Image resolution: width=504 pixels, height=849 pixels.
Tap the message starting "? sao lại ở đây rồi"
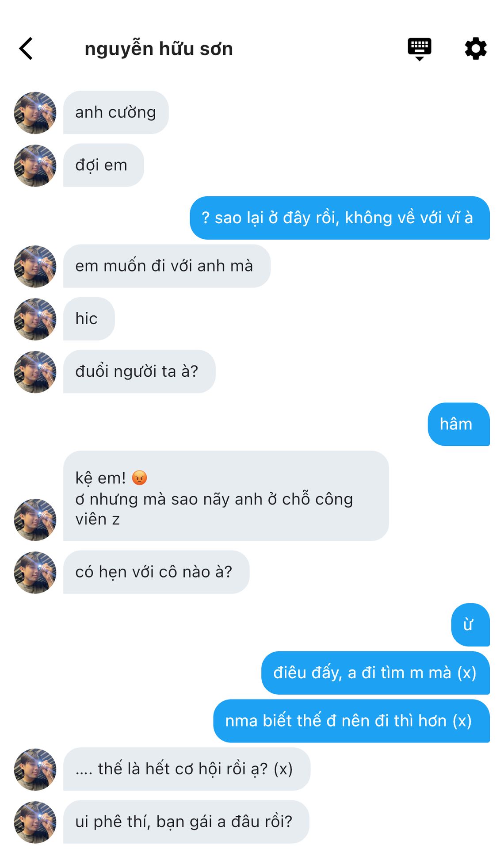(x=340, y=218)
